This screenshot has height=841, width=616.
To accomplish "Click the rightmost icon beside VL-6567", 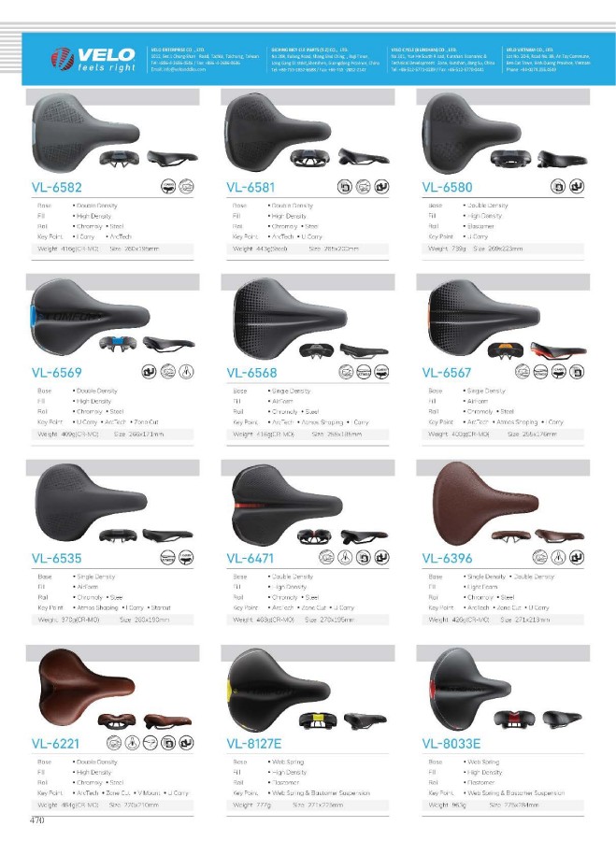I will pos(577,372).
